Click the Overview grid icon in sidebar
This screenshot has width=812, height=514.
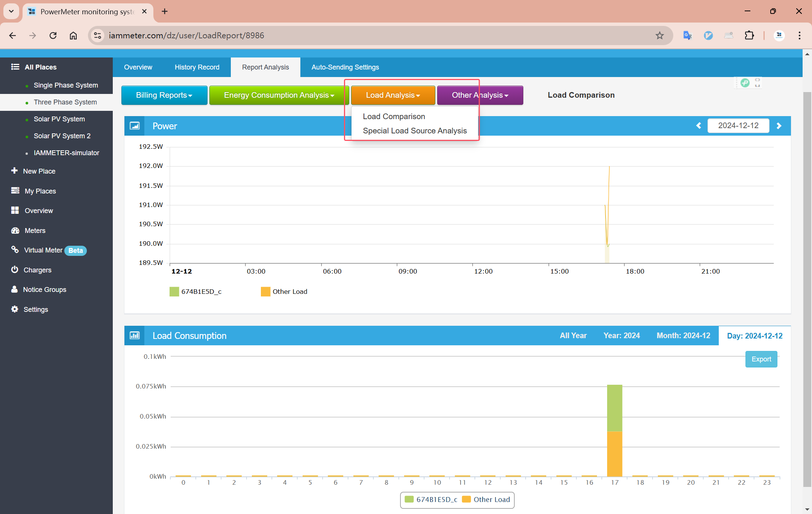click(x=15, y=210)
